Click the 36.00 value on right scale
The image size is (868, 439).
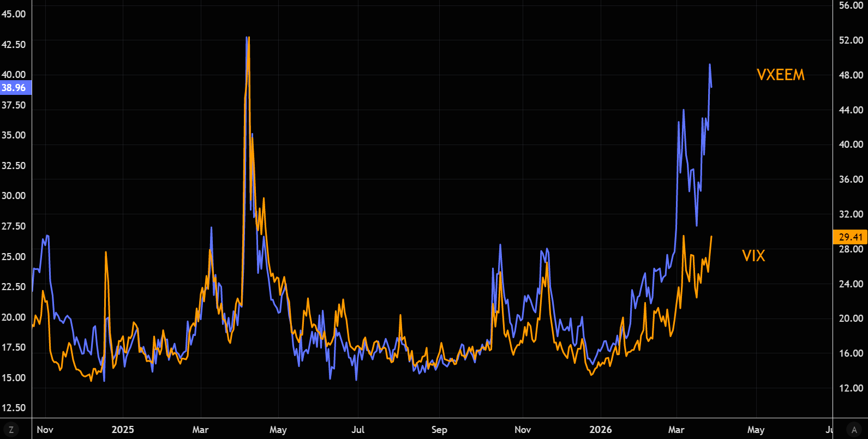click(851, 179)
